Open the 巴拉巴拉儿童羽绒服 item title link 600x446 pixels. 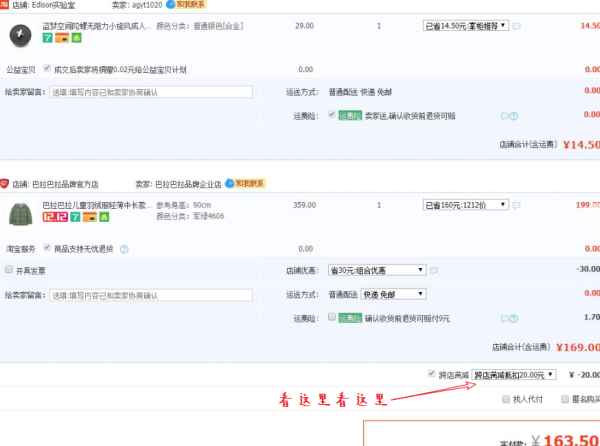97,205
